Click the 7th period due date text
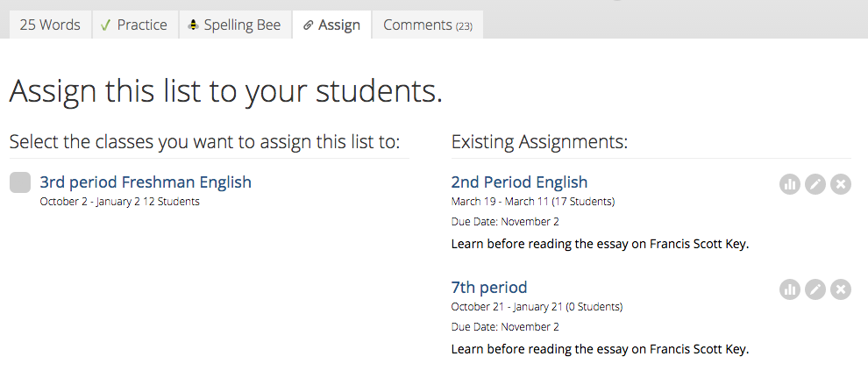The width and height of the screenshot is (868, 378). point(505,327)
